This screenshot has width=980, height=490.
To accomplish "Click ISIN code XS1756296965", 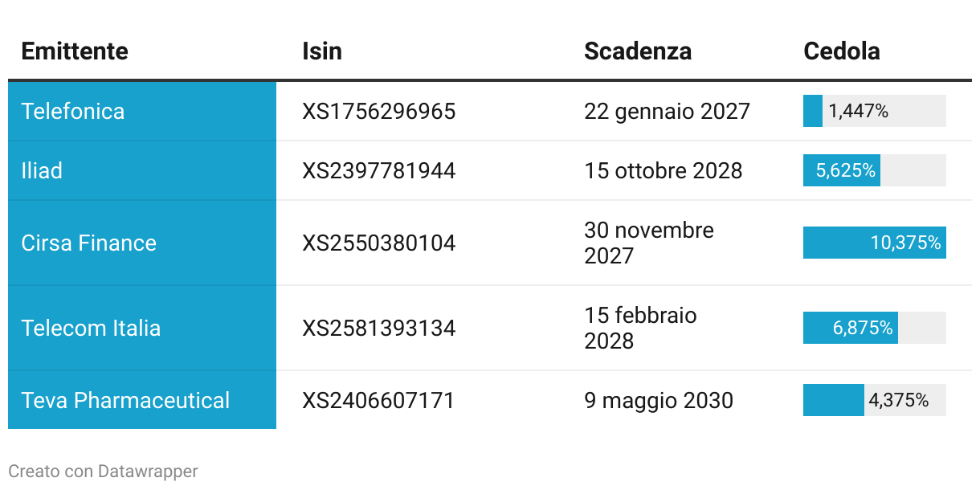I will coord(379,111).
